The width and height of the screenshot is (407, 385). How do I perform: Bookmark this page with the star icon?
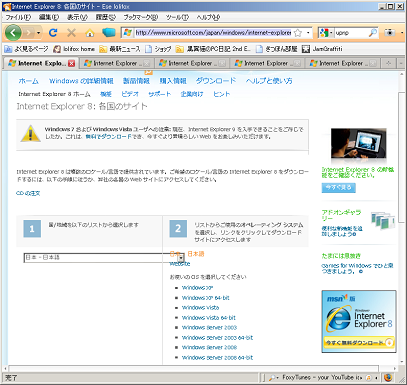pos(298,33)
